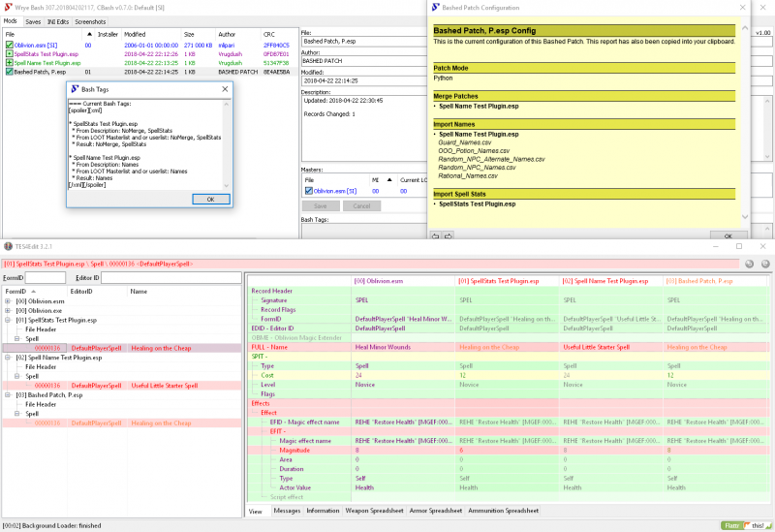This screenshot has width=775, height=532.
Task: Toggle Bashed Patch, P.esp checkbox in mods list
Action: pos(9,72)
